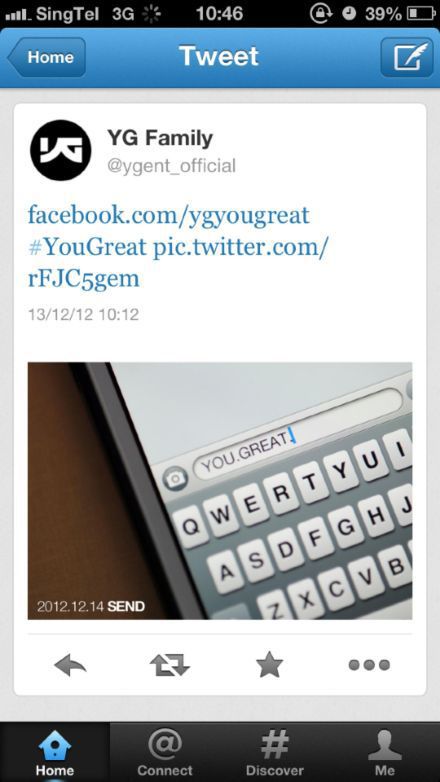The height and width of the screenshot is (782, 440).
Task: Switch to the Connect tab
Action: (165, 752)
